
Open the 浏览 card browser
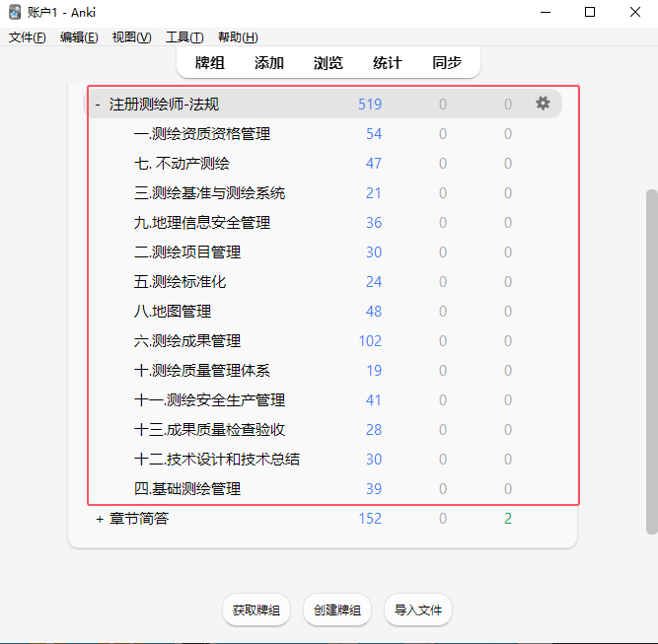click(x=328, y=63)
